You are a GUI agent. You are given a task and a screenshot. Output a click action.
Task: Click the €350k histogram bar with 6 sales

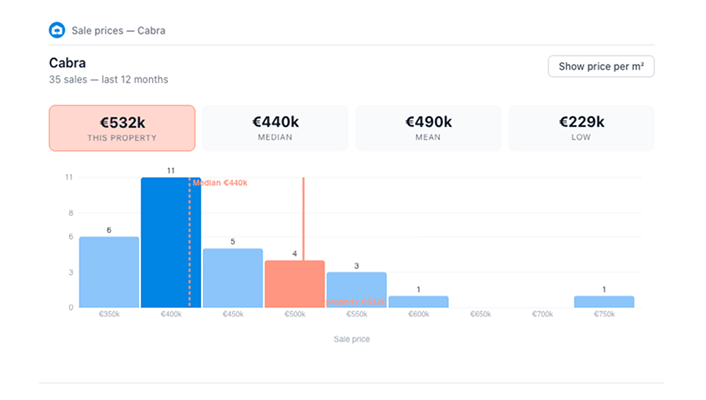pyautogui.click(x=109, y=272)
